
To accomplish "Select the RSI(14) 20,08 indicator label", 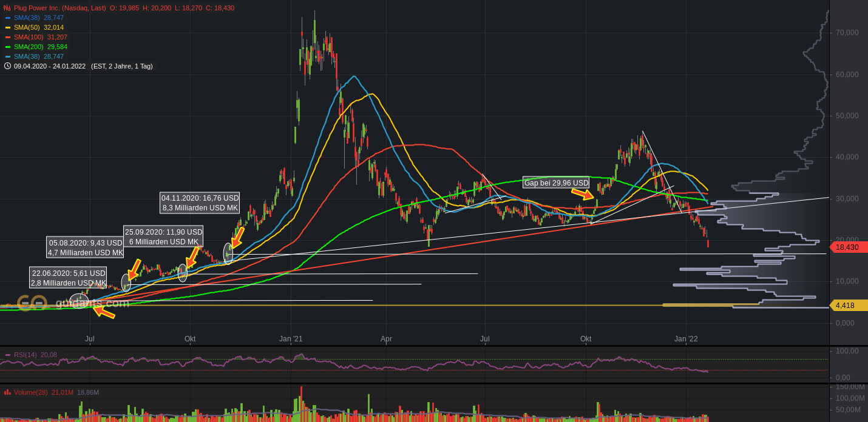I will [35, 355].
